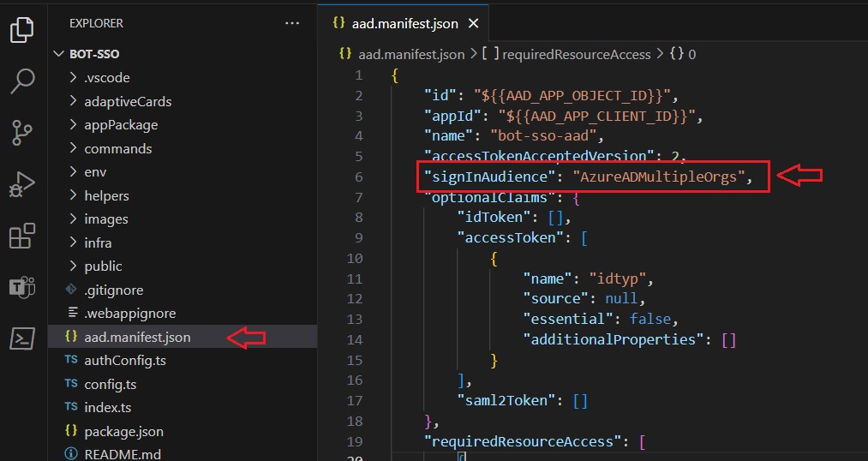The image size is (868, 461).
Task: Open the Run and Debug view
Action: [x=21, y=184]
